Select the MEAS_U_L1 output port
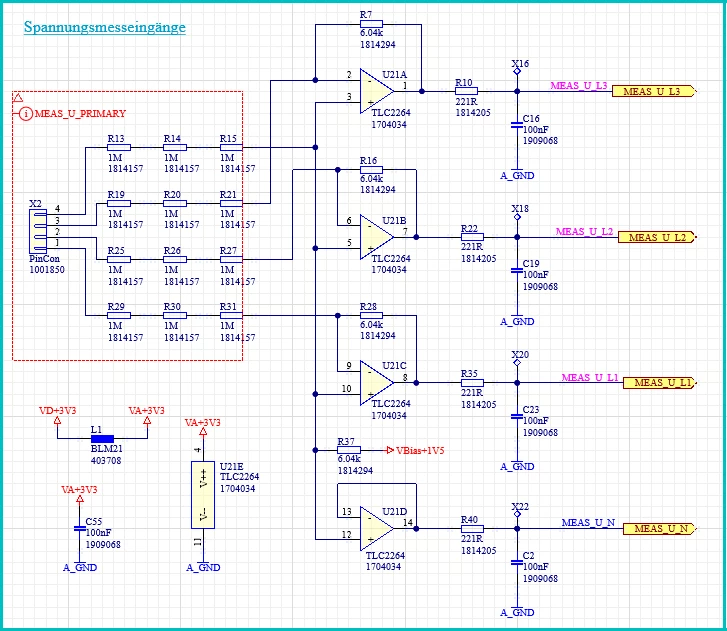The width and height of the screenshot is (727, 631). click(x=659, y=383)
